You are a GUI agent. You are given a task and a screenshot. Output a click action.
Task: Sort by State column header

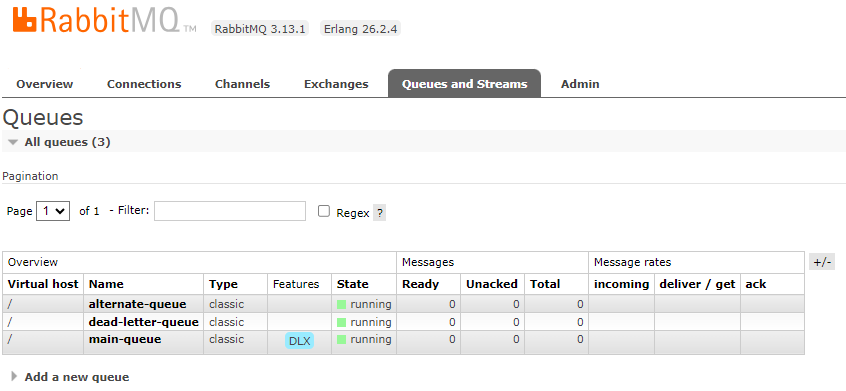(x=353, y=284)
